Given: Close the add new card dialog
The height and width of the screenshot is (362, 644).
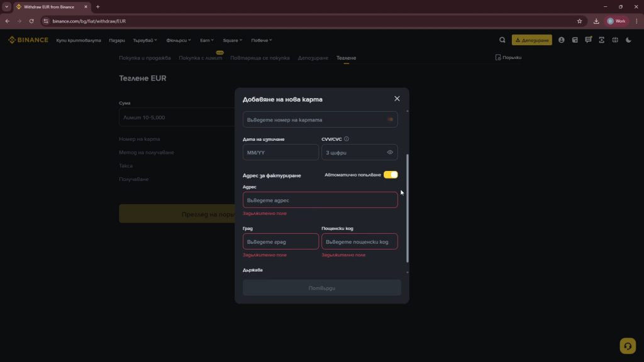Looking at the screenshot, I should click(x=397, y=99).
